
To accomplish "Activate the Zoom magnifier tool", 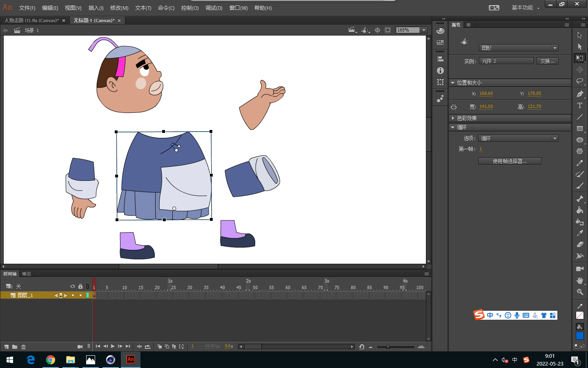I will point(579,292).
